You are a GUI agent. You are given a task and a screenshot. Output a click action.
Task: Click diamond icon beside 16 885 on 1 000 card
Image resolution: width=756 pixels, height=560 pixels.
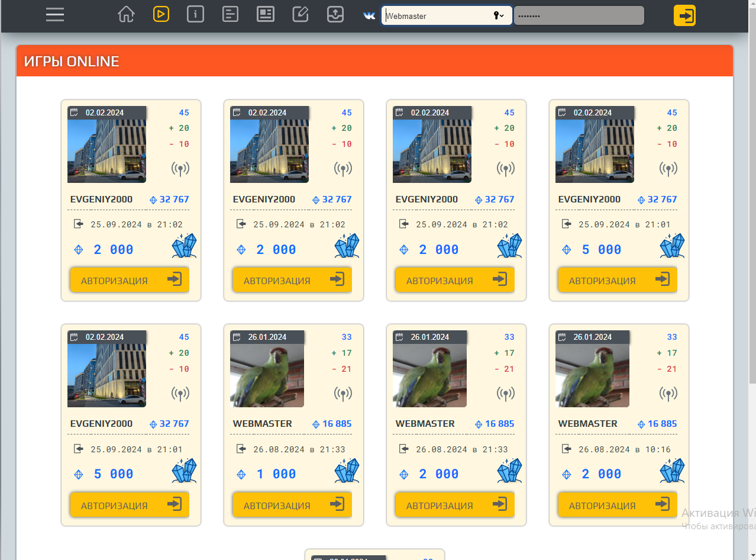click(316, 424)
